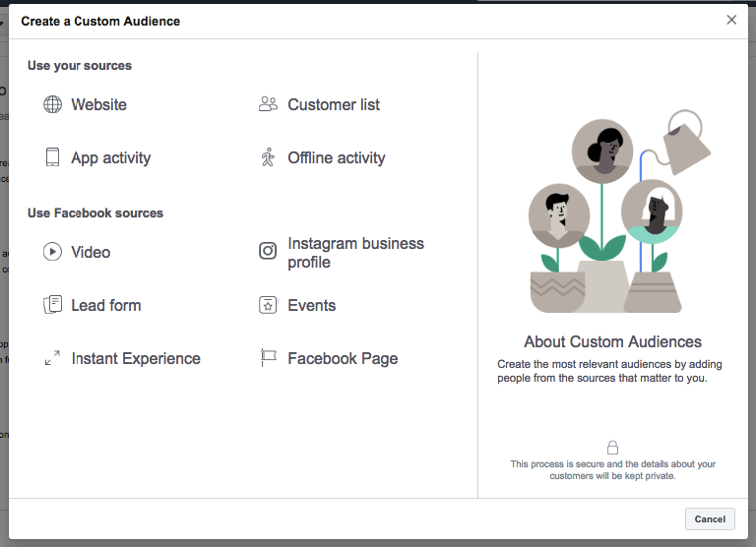756x547 pixels.
Task: Select Video as Facebook source
Action: [91, 252]
